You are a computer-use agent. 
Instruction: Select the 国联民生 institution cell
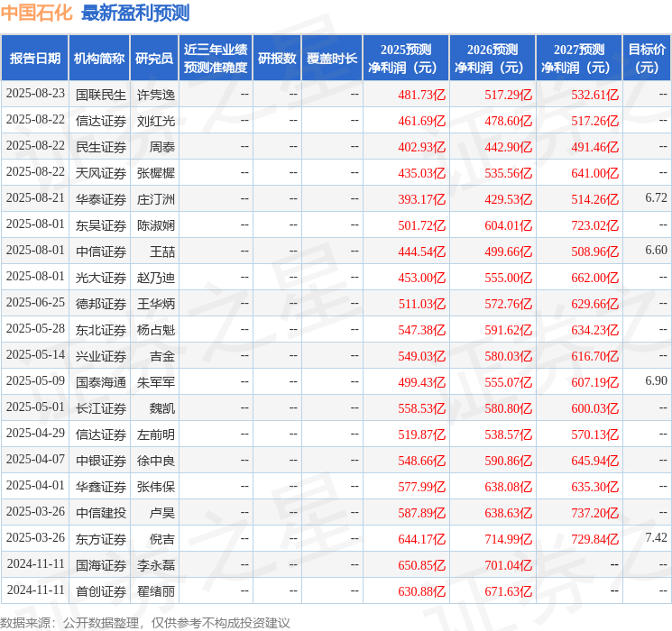(101, 95)
